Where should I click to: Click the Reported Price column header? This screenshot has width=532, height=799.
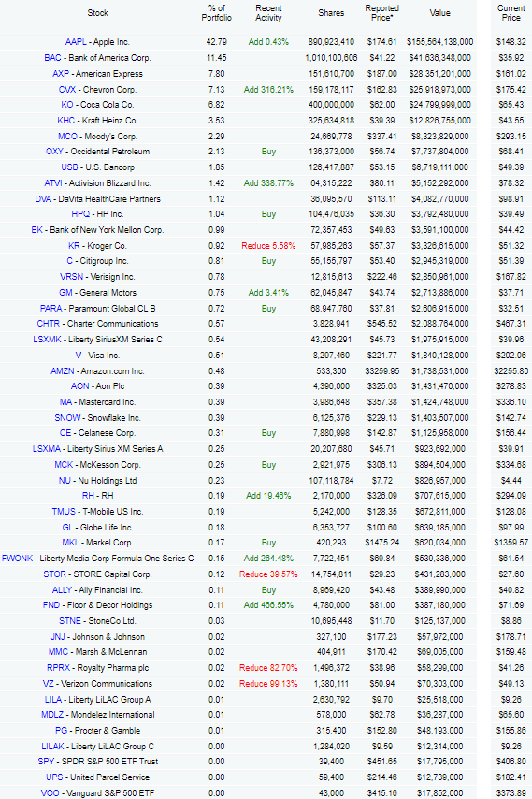[381, 13]
